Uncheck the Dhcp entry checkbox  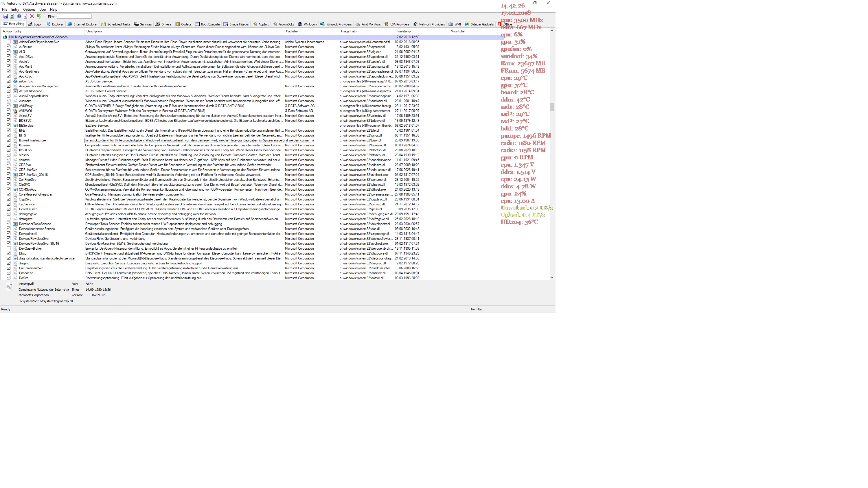pos(9,253)
